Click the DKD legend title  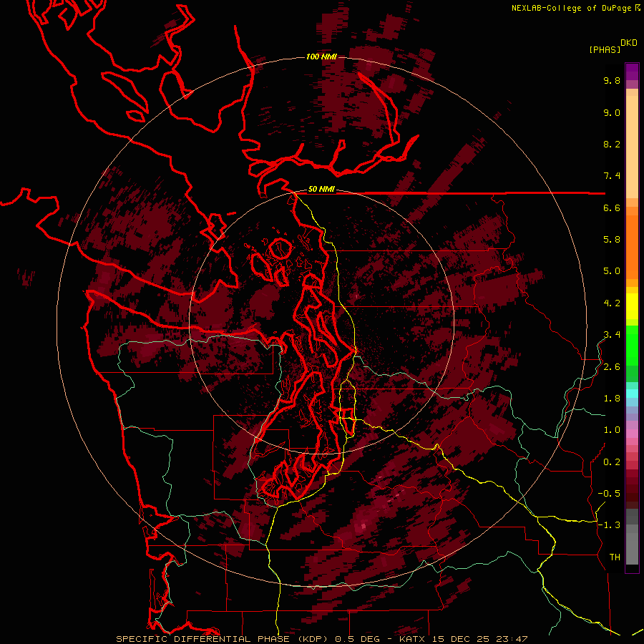click(x=629, y=43)
